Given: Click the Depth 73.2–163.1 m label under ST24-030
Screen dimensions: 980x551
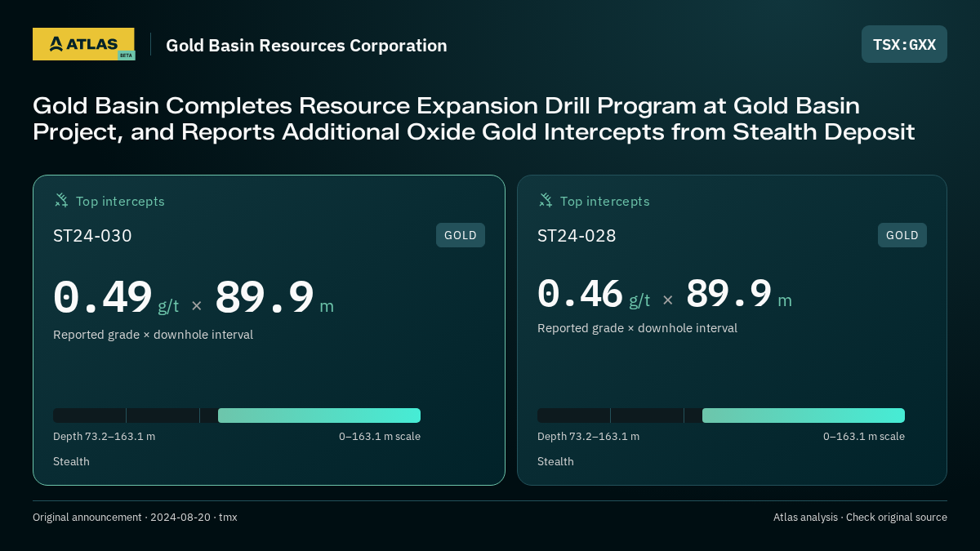Looking at the screenshot, I should click(x=104, y=437).
